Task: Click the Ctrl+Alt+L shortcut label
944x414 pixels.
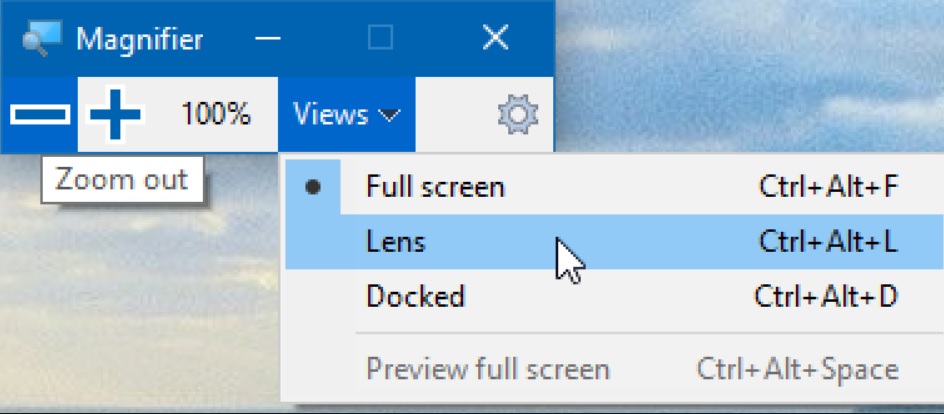Action: click(x=828, y=242)
